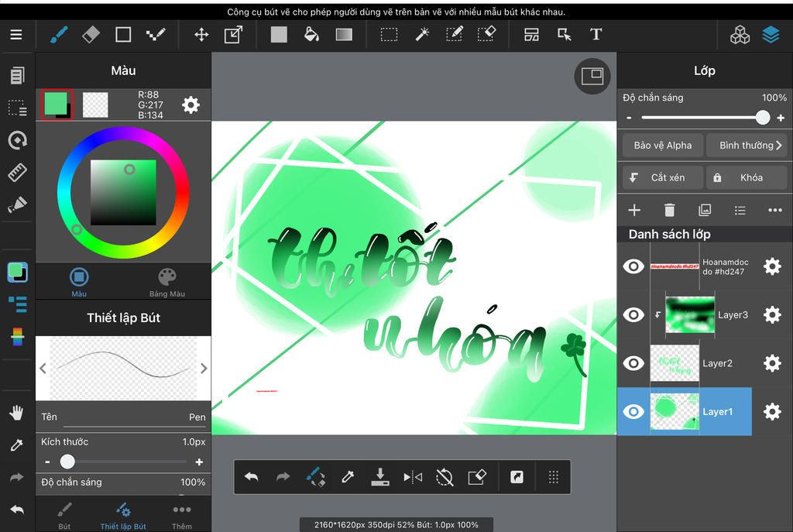Select the dot pen tool
The height and width of the screenshot is (532, 793).
pyautogui.click(x=156, y=34)
